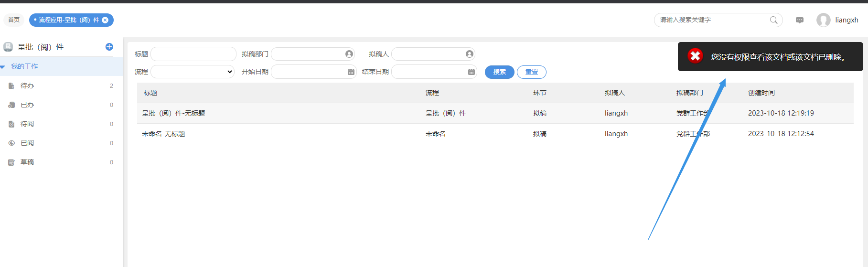This screenshot has height=267, width=868.
Task: Click the 2023-10-18 12:12:54 cell
Action: (x=781, y=134)
